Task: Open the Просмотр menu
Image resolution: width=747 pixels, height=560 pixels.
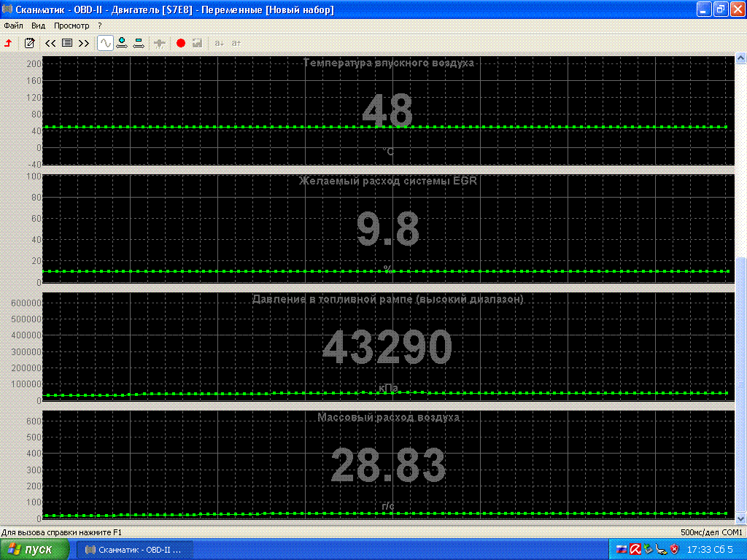Action: [x=71, y=26]
